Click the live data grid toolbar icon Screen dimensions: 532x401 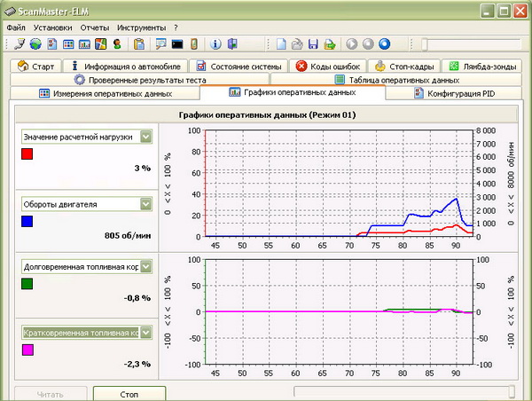click(x=68, y=44)
